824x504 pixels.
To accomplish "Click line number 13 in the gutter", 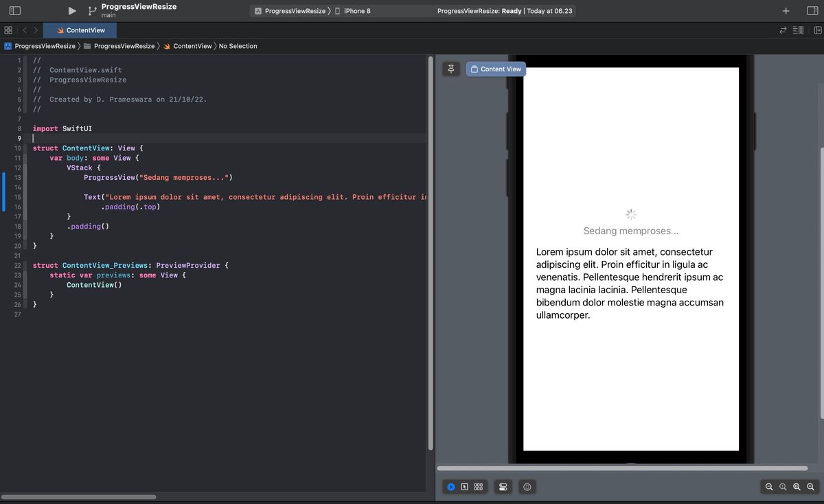I will tap(17, 177).
